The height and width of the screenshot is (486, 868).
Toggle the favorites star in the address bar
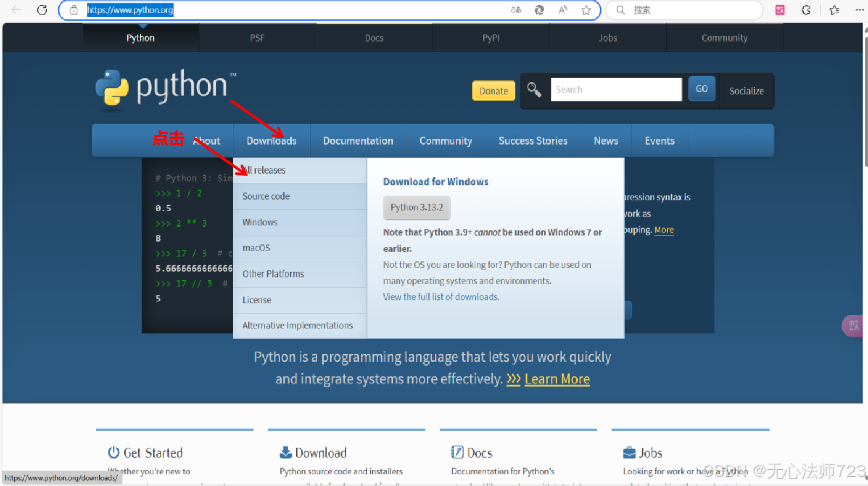point(586,10)
